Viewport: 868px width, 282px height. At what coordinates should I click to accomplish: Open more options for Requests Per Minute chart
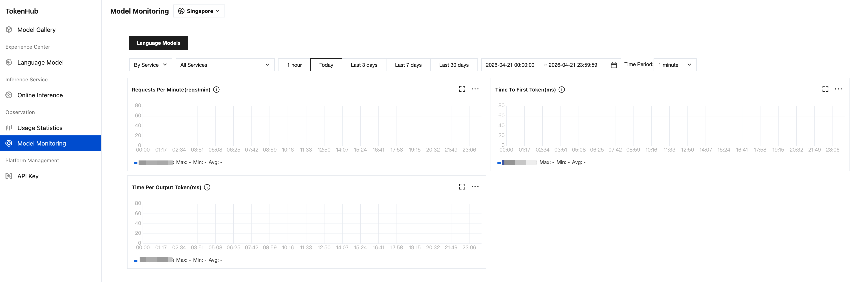click(x=475, y=89)
